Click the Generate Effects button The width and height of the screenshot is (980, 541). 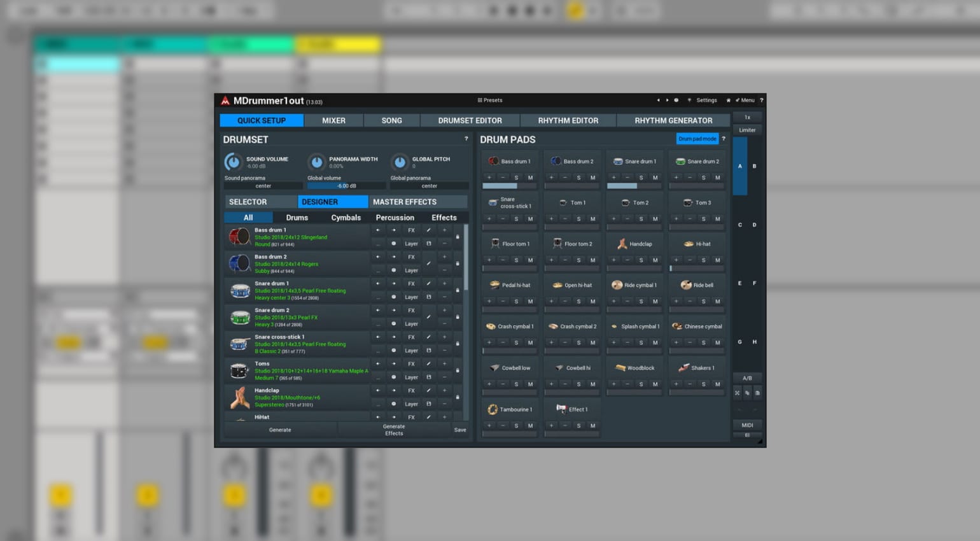click(x=393, y=430)
